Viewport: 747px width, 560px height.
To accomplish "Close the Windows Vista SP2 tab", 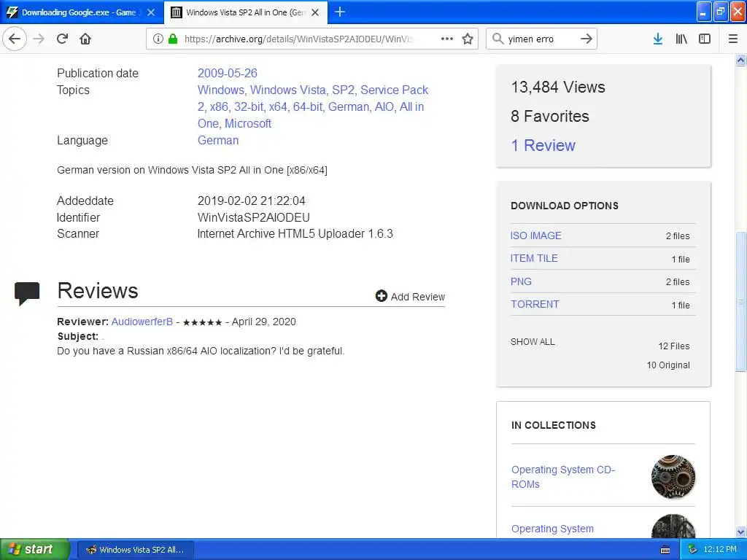I will 315,12.
